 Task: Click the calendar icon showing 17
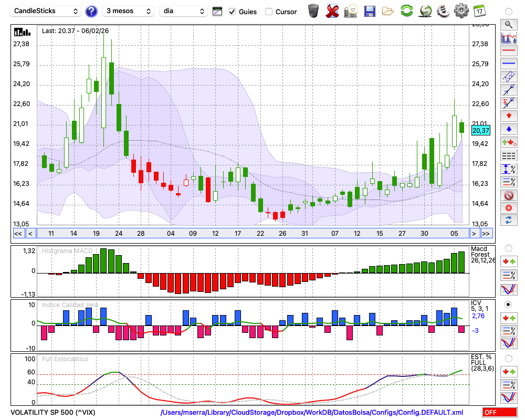coord(479,10)
